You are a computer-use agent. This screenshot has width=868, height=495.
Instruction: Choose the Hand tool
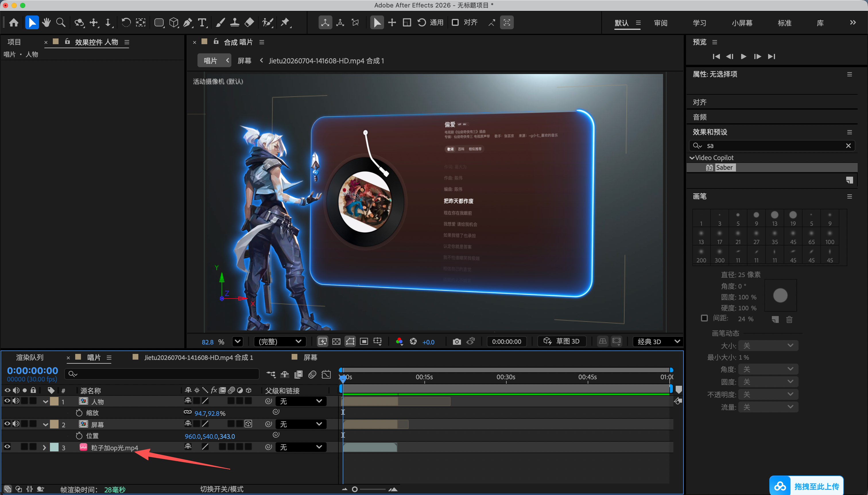(46, 23)
